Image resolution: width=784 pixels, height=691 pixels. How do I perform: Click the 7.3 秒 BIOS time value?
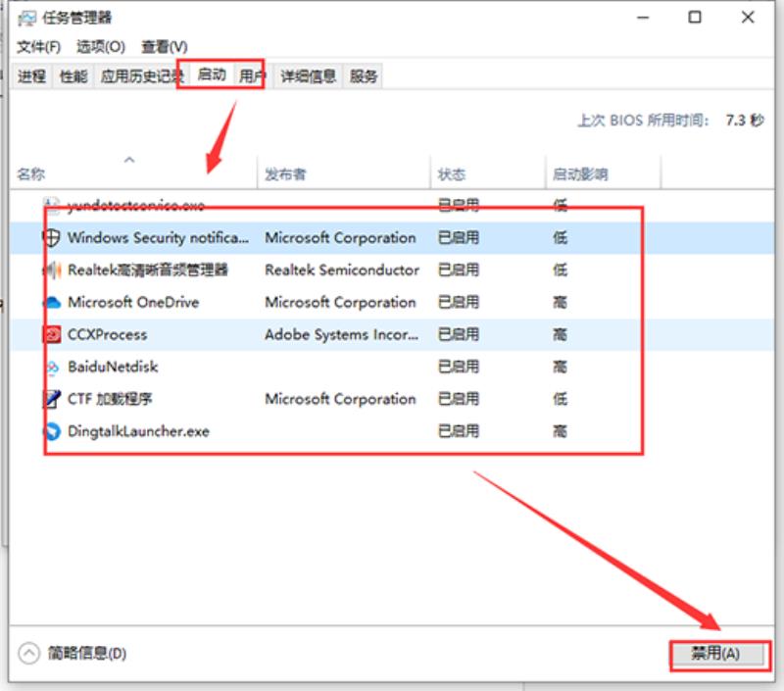(745, 120)
